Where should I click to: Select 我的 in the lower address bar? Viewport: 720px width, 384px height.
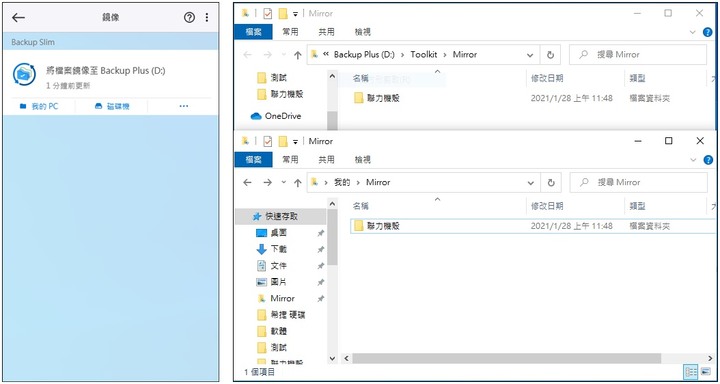(342, 182)
